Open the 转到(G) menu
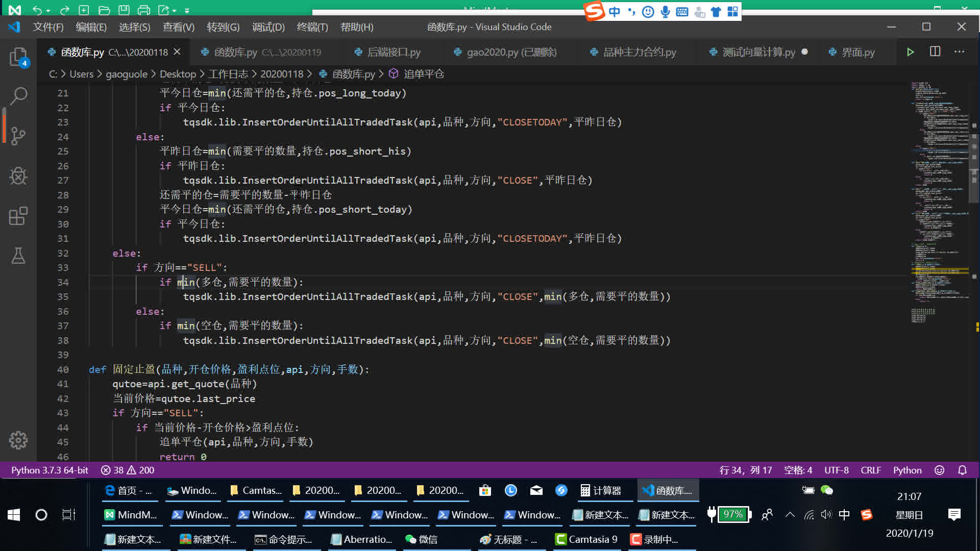Screen dimensions: 980x551 [223, 27]
